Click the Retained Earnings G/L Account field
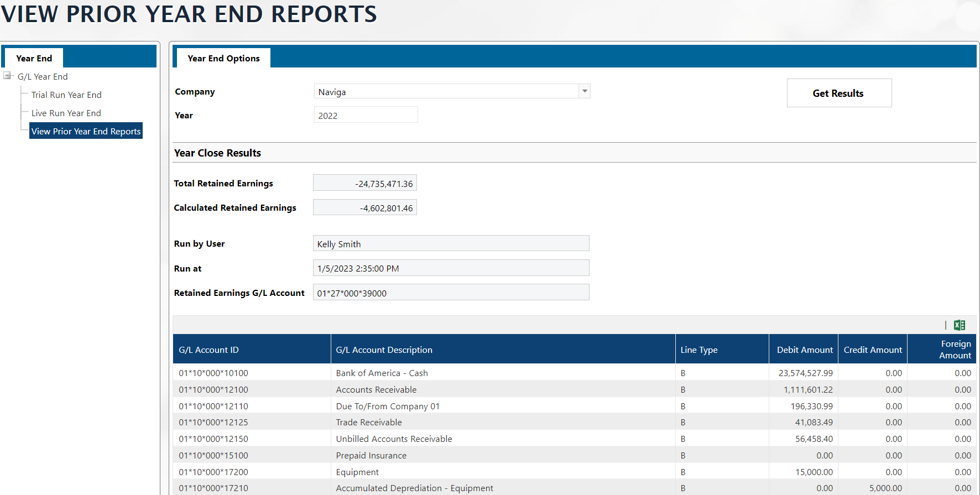The image size is (980, 495). [x=451, y=293]
